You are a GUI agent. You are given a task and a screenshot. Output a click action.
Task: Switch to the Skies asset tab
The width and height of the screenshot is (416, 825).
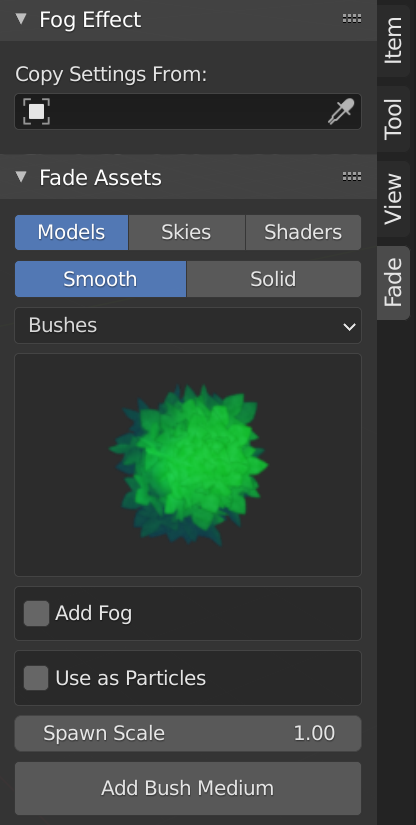pyautogui.click(x=187, y=232)
